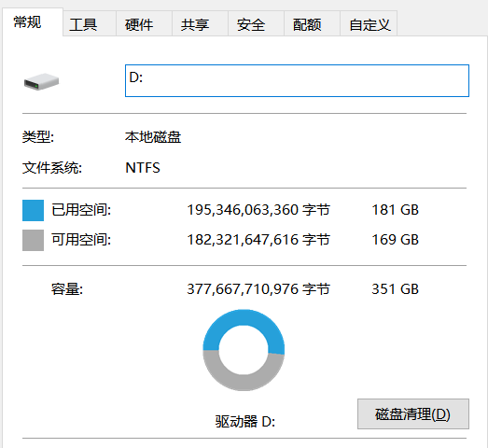Click the 181 GB used size
The height and width of the screenshot is (448, 488).
[x=396, y=210]
